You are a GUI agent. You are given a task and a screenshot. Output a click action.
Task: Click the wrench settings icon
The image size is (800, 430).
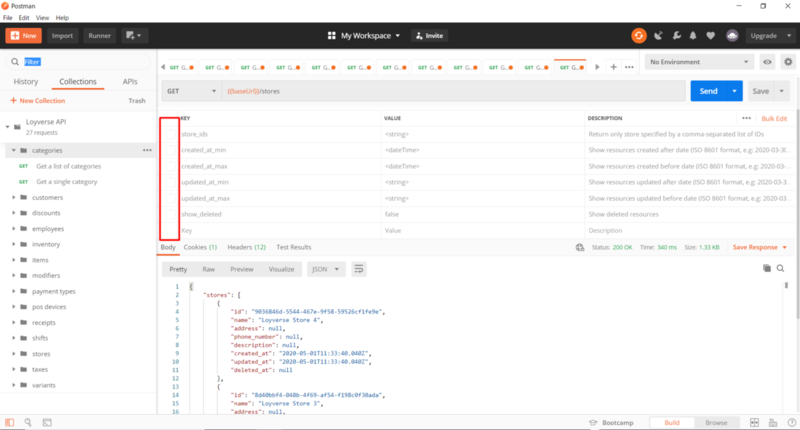[x=674, y=35]
